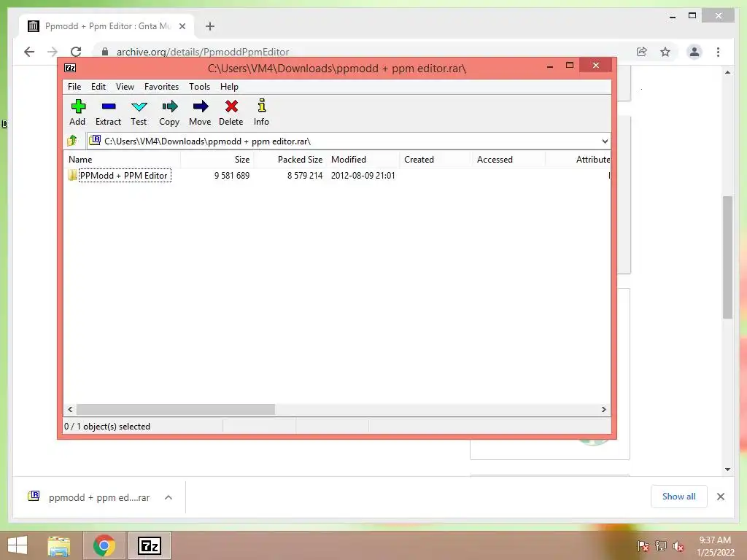Expand the 7-Zip address path dropdown
The height and width of the screenshot is (560, 747).
coord(605,141)
